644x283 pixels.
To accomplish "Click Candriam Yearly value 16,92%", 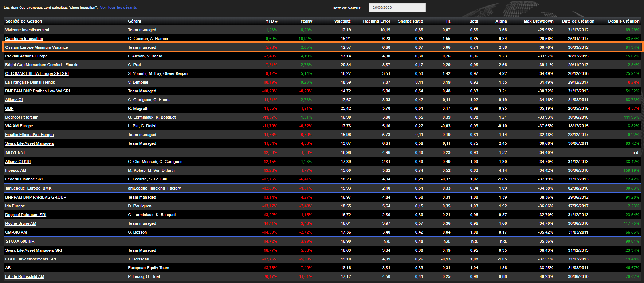I will click(x=305, y=39).
